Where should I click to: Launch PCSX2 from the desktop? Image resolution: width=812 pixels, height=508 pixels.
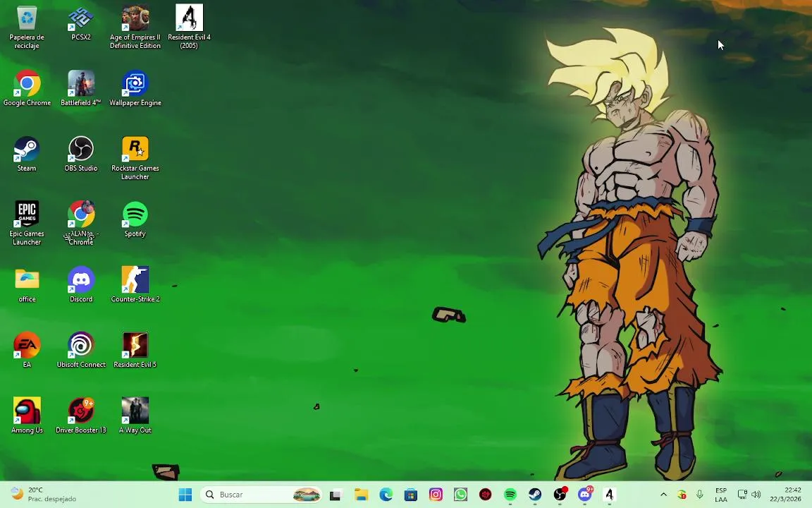coord(81,23)
